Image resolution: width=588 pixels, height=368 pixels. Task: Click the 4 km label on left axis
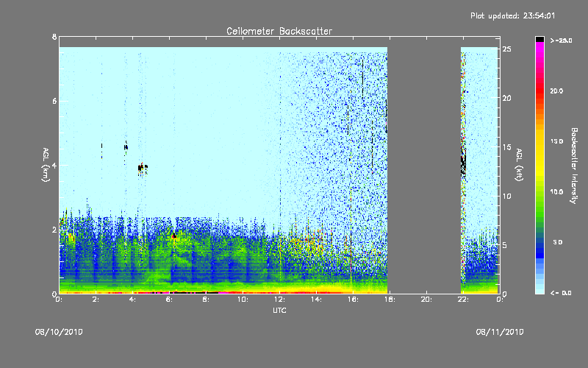pyautogui.click(x=54, y=165)
